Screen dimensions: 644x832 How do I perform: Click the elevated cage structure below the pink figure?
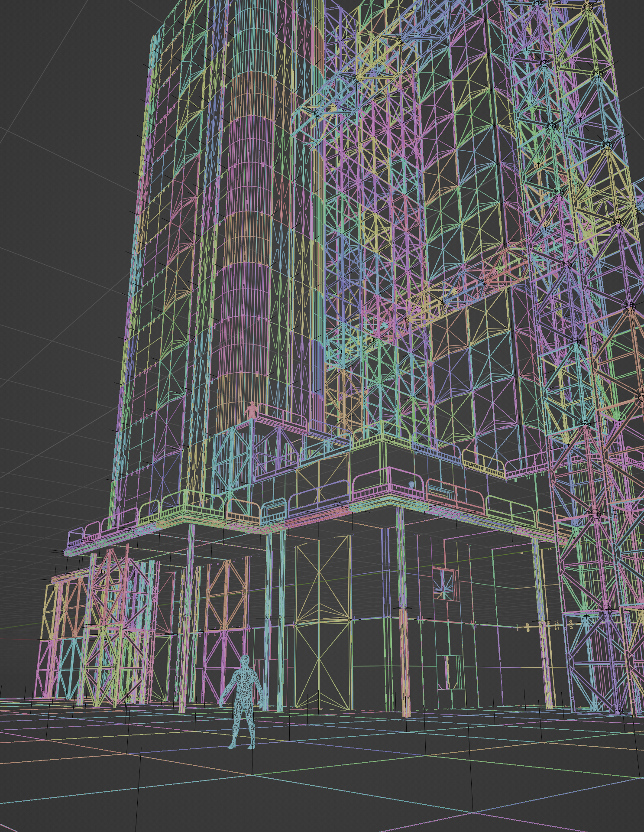point(234,459)
